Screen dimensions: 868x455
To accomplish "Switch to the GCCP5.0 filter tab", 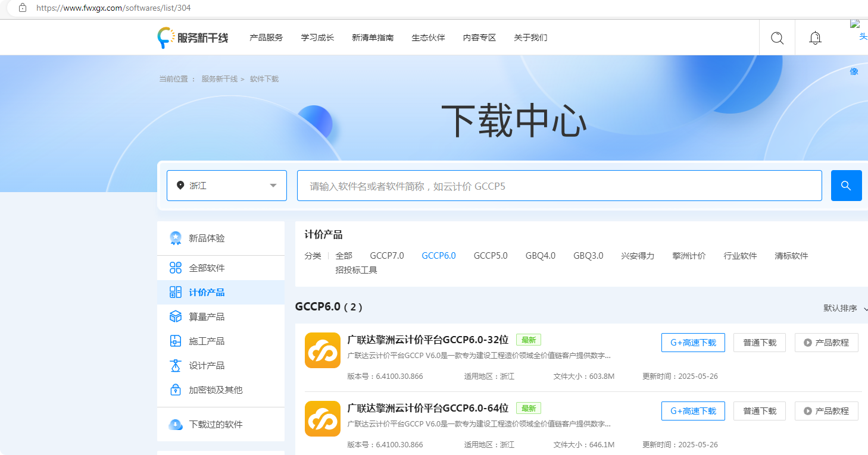I will point(491,255).
